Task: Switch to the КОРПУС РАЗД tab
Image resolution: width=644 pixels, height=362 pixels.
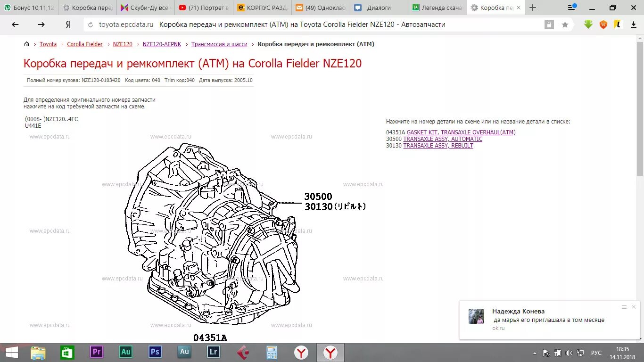Action: pyautogui.click(x=262, y=8)
